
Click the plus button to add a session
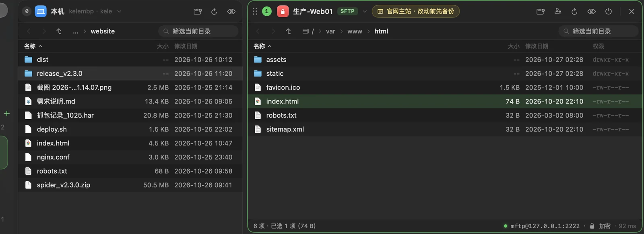[7, 114]
